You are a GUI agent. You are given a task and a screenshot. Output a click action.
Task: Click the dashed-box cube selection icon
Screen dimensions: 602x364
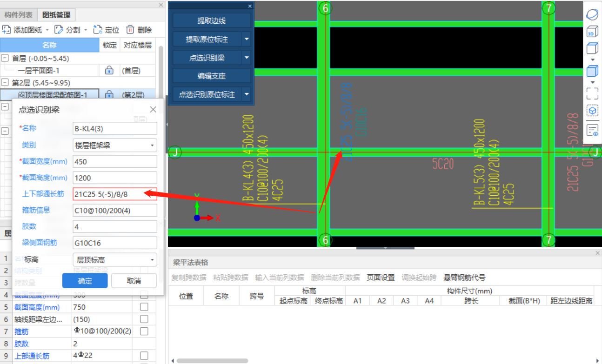pos(592,111)
